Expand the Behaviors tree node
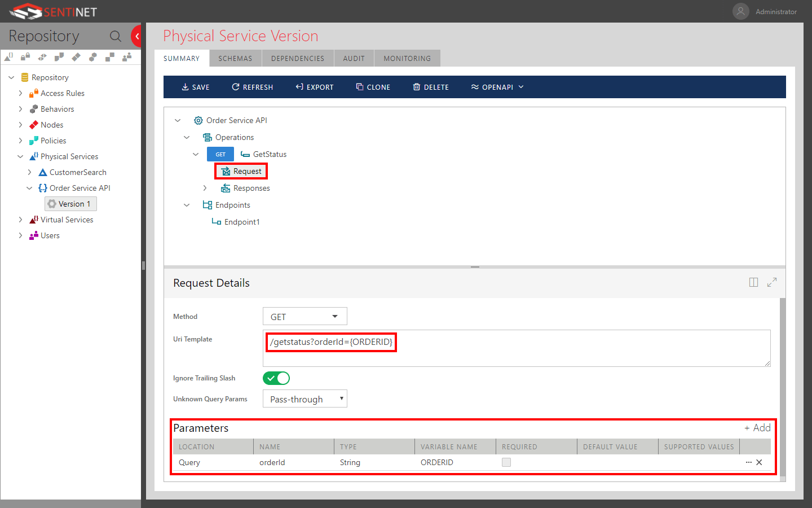Image resolution: width=812 pixels, height=508 pixels. (20, 109)
